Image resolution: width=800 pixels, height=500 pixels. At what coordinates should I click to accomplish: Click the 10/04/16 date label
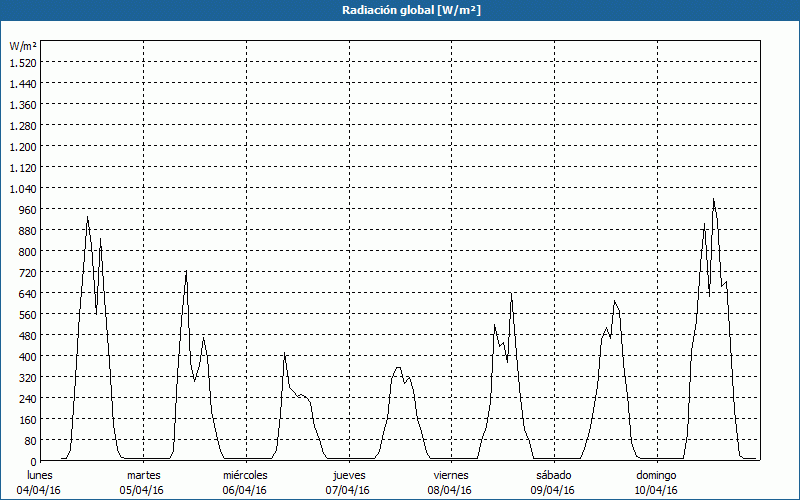656,490
